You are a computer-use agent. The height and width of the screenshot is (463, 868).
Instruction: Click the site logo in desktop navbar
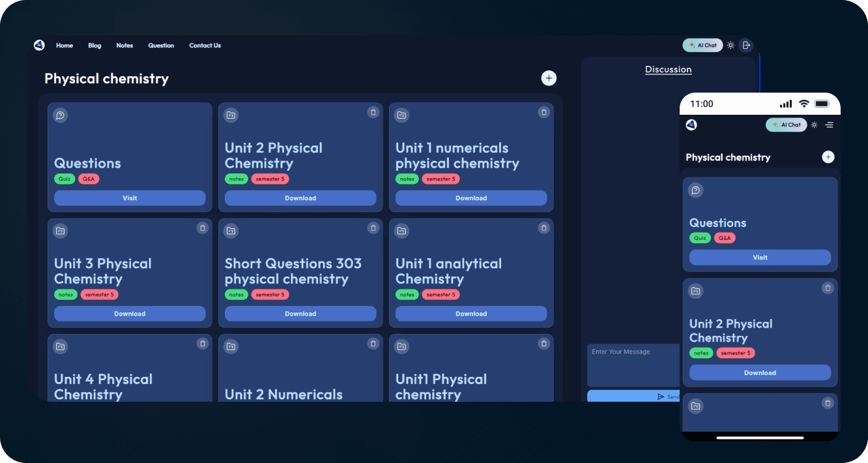click(x=39, y=45)
